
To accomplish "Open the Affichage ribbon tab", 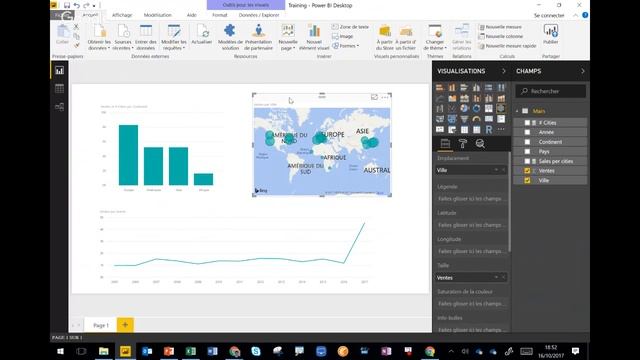I will pos(122,15).
